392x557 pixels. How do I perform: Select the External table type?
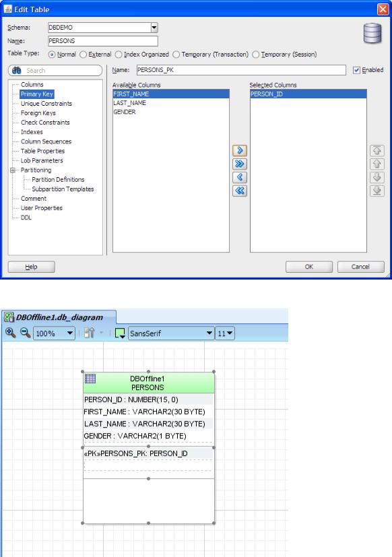(83, 55)
